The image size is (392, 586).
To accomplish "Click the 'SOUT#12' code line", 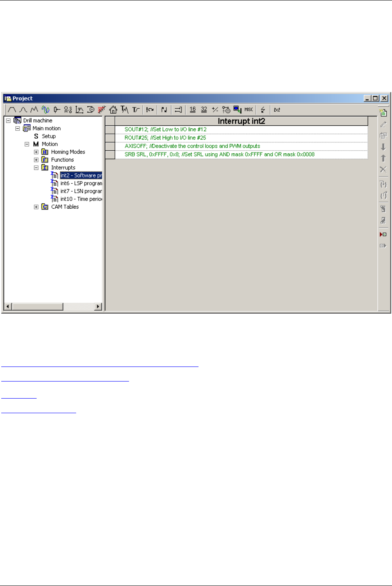I will (241, 130).
